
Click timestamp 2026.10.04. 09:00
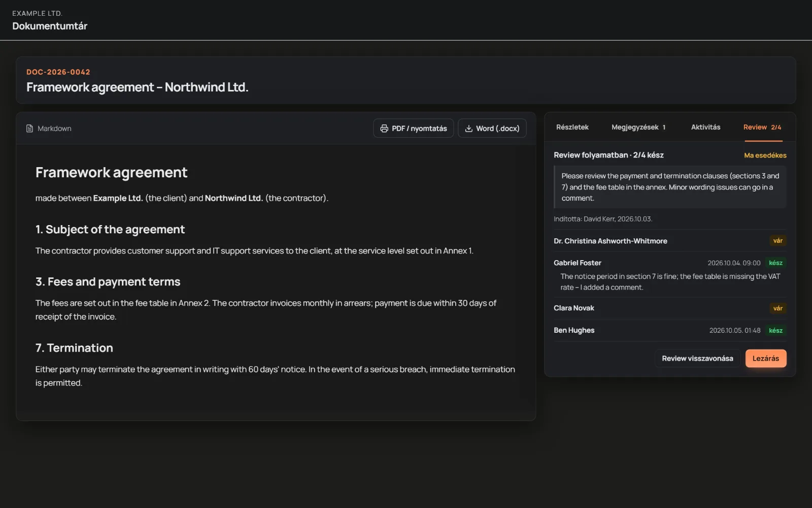pos(734,263)
